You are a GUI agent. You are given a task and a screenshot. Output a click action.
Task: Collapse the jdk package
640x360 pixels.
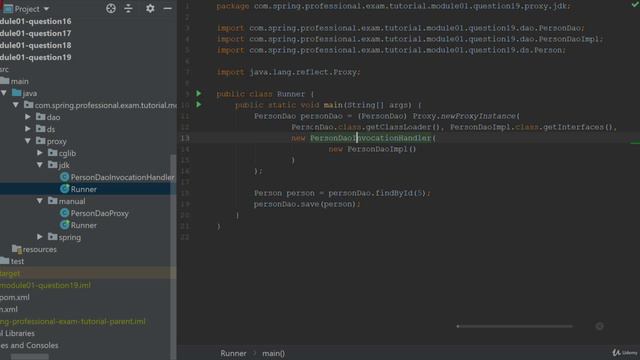40,165
